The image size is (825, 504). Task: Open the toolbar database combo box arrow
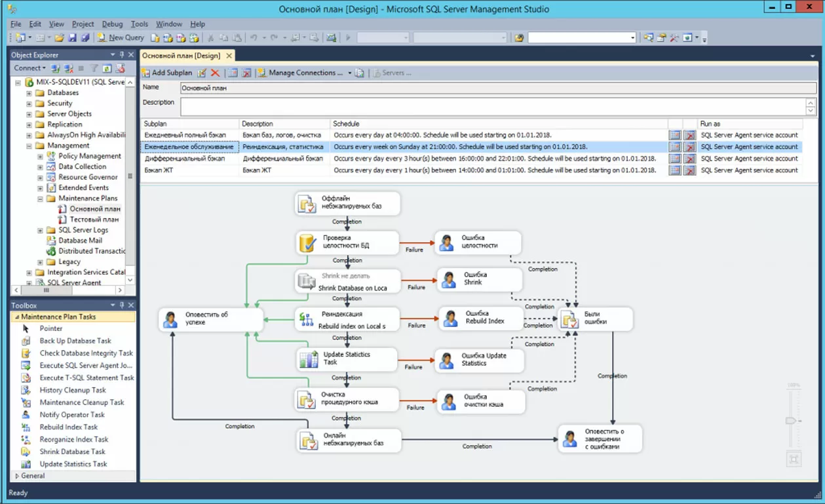coord(633,38)
